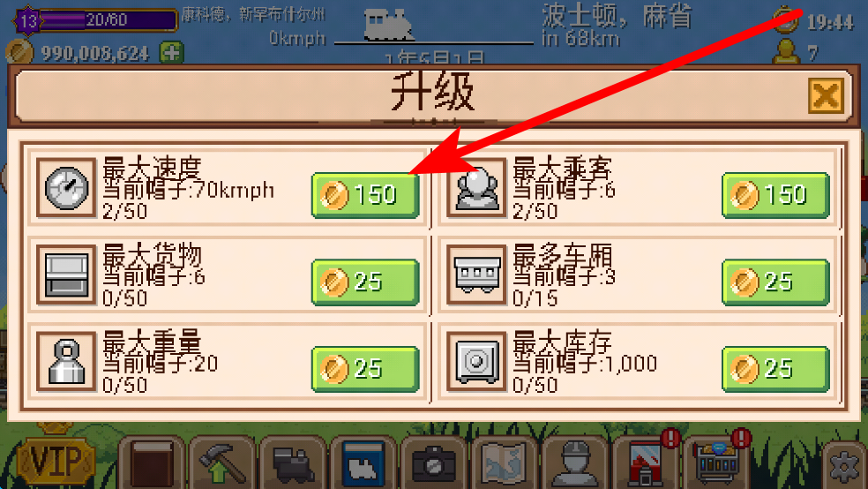
Task: Open the VIP badge
Action: tap(55, 460)
